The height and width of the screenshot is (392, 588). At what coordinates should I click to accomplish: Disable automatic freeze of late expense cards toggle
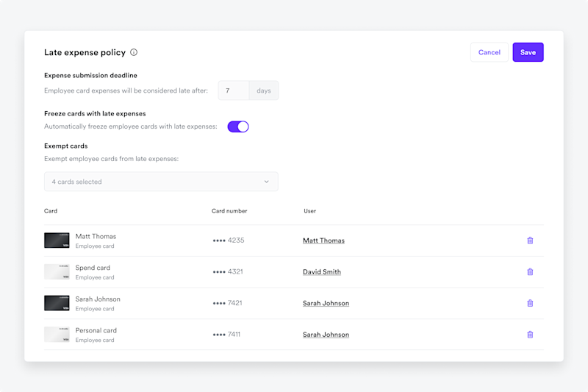click(x=238, y=126)
